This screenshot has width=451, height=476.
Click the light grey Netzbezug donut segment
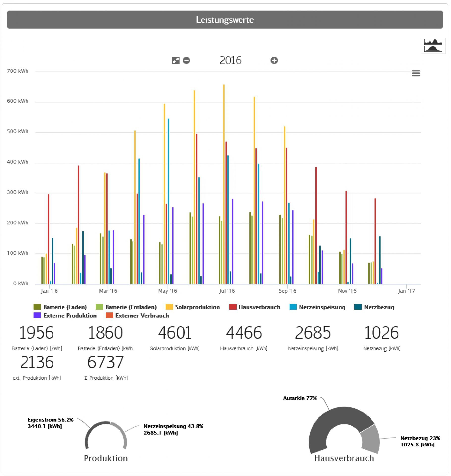coord(371,439)
